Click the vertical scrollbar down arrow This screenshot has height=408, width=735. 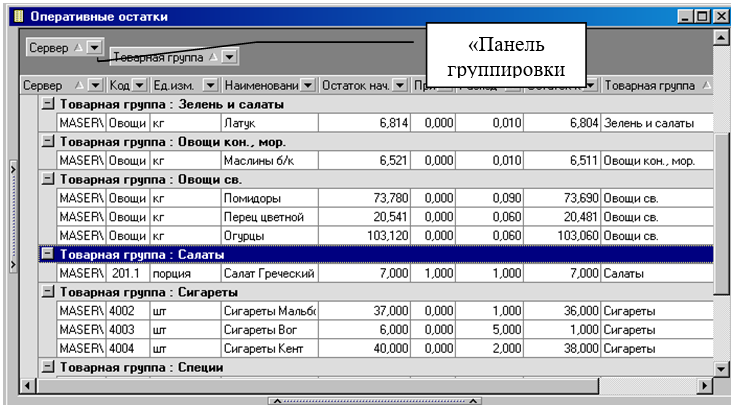point(721,366)
